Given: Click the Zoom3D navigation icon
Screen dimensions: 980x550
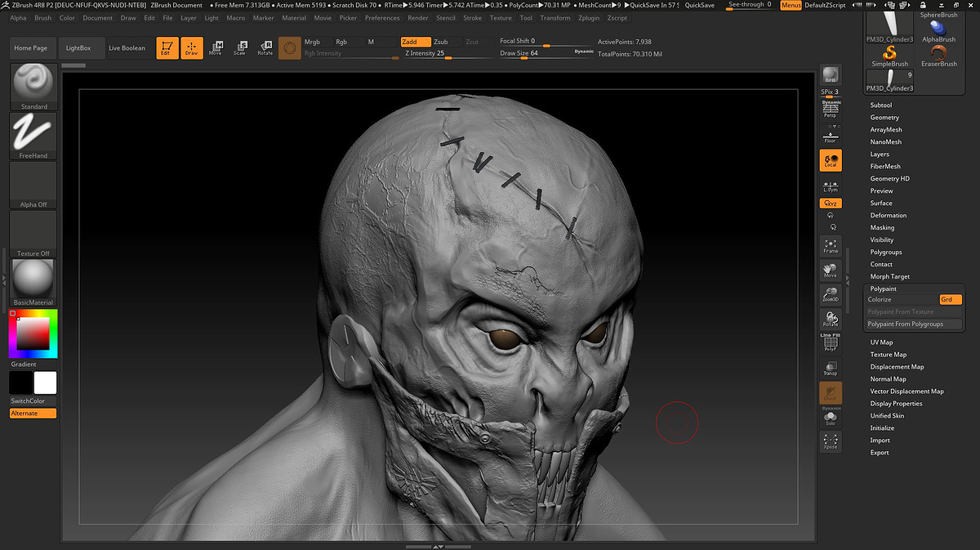Looking at the screenshot, I should (x=831, y=295).
